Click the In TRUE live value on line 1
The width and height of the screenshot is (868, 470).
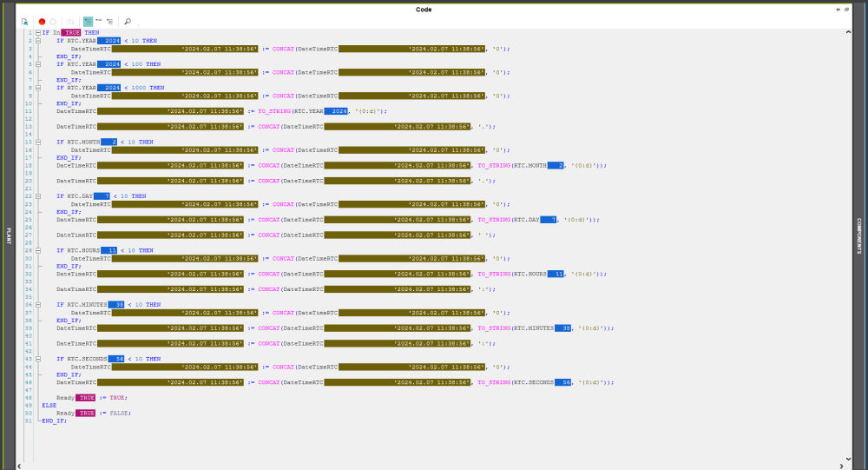click(x=71, y=33)
